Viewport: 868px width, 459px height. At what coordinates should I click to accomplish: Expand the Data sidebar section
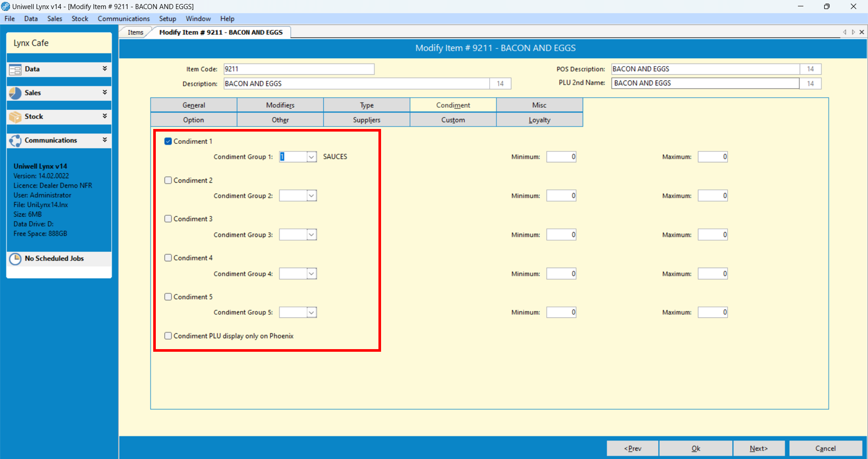click(x=105, y=69)
